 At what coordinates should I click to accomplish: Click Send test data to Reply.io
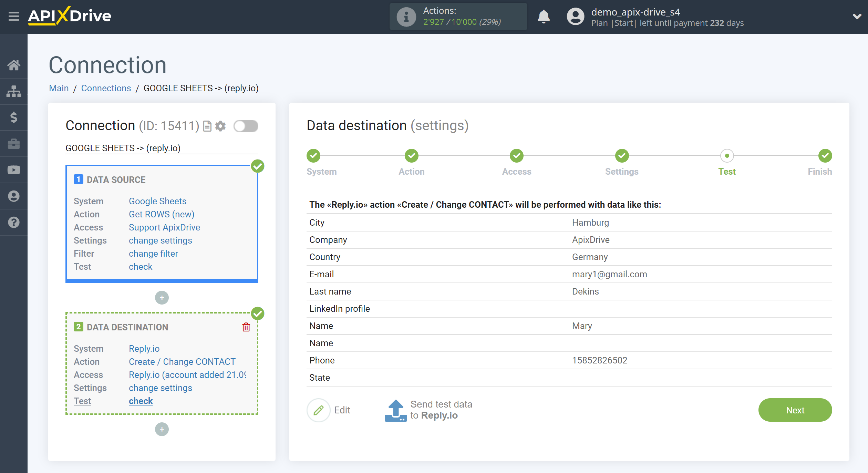click(441, 410)
